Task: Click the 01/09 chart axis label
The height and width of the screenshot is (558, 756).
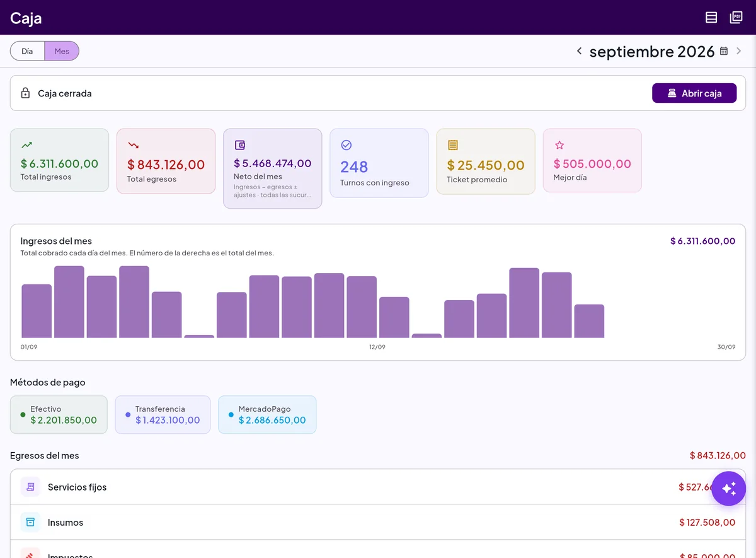Action: [29, 347]
